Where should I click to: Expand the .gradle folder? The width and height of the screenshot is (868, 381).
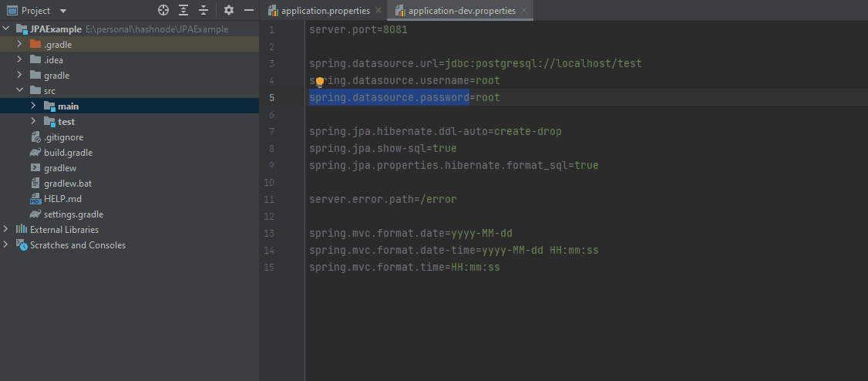click(19, 45)
